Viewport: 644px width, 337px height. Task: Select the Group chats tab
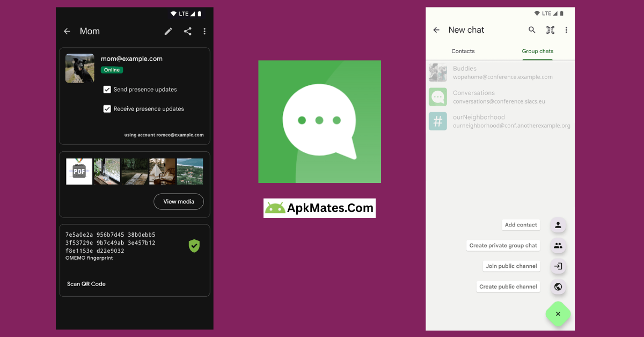[x=537, y=51]
